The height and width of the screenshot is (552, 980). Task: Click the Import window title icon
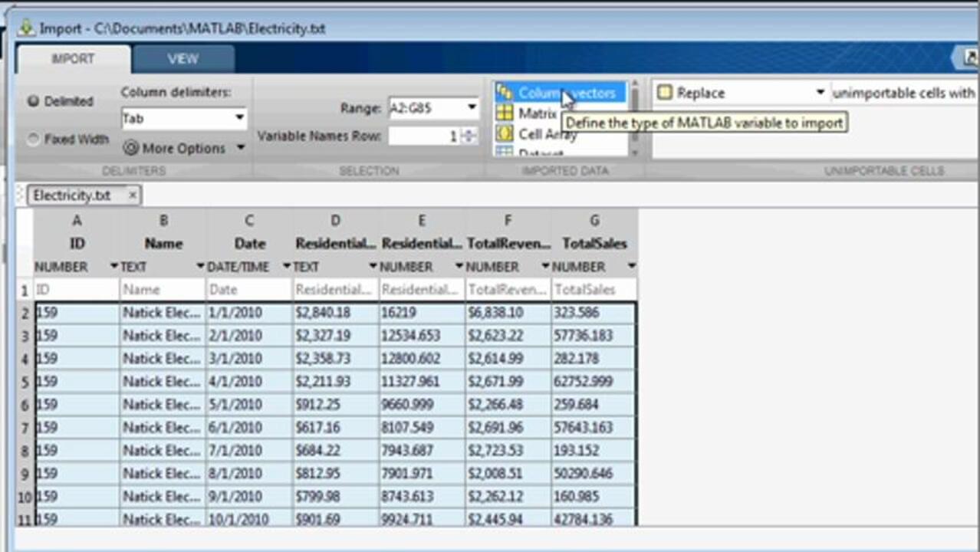[x=27, y=28]
